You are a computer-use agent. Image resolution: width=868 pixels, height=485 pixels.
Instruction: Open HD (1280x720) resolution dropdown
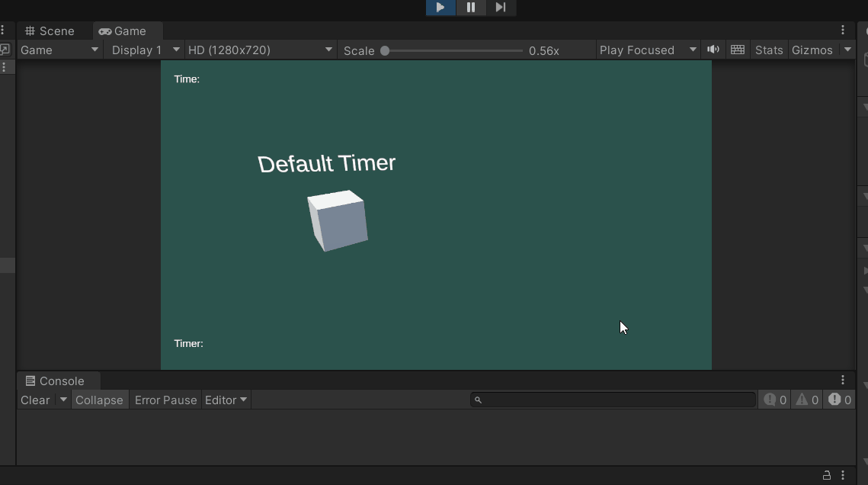(x=260, y=50)
